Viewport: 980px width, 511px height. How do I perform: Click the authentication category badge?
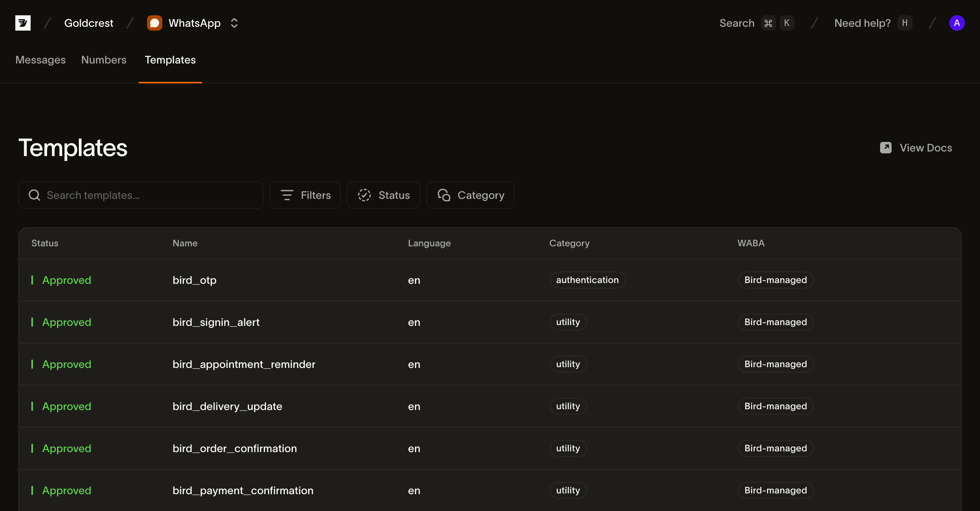[x=588, y=280]
